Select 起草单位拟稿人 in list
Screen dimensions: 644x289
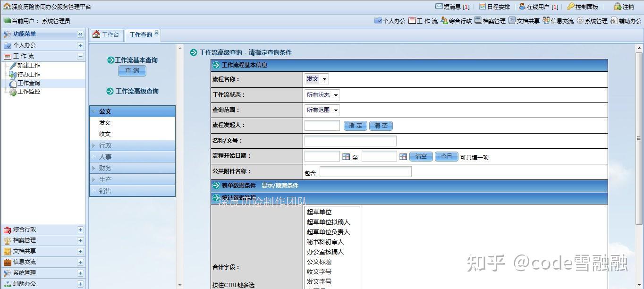[328, 222]
